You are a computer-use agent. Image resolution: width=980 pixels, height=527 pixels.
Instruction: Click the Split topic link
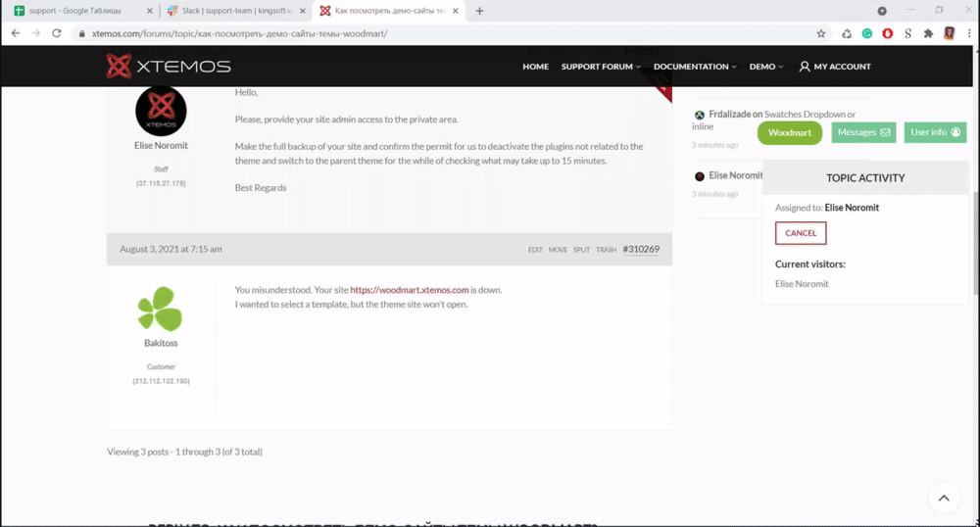pyautogui.click(x=581, y=250)
